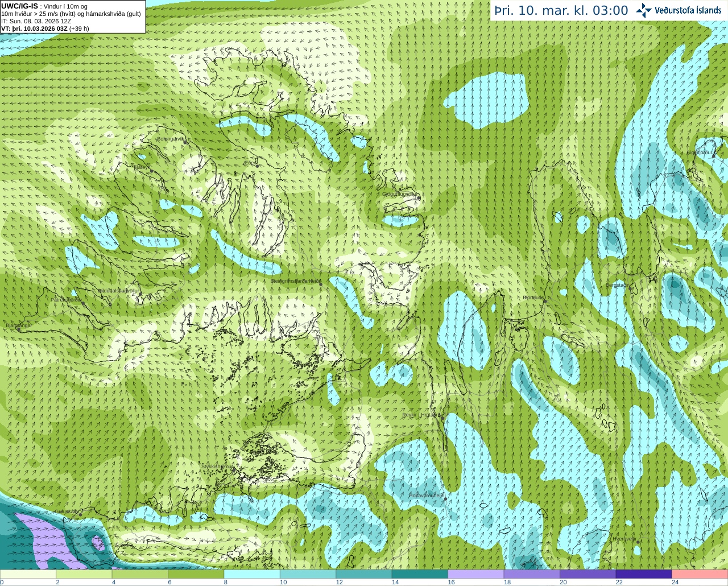Click the 'Veðurstofa Íslands' title text
The image size is (728, 586).
[x=688, y=10]
